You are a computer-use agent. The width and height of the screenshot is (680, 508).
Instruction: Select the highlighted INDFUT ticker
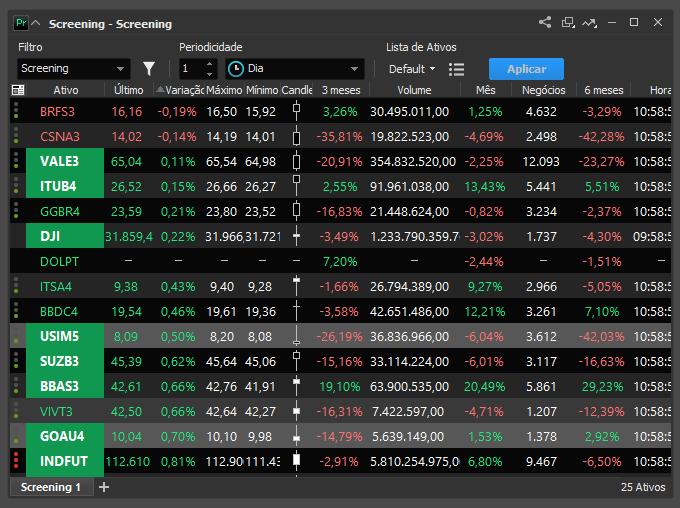pos(65,461)
